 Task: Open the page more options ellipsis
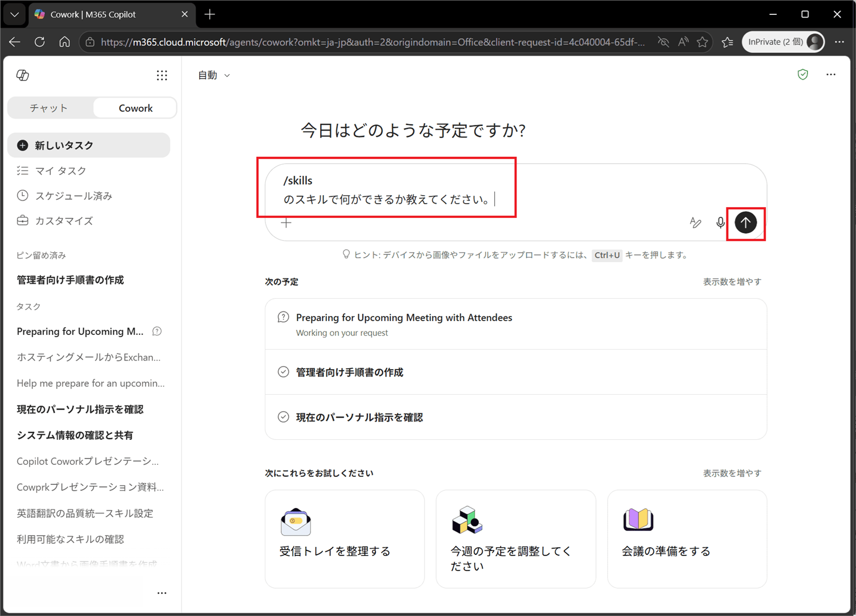[831, 75]
